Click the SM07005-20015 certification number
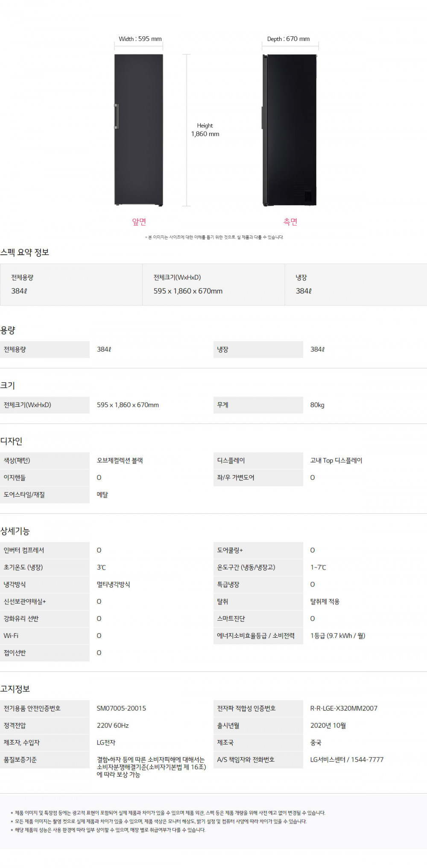427x868 pixels. point(121,708)
